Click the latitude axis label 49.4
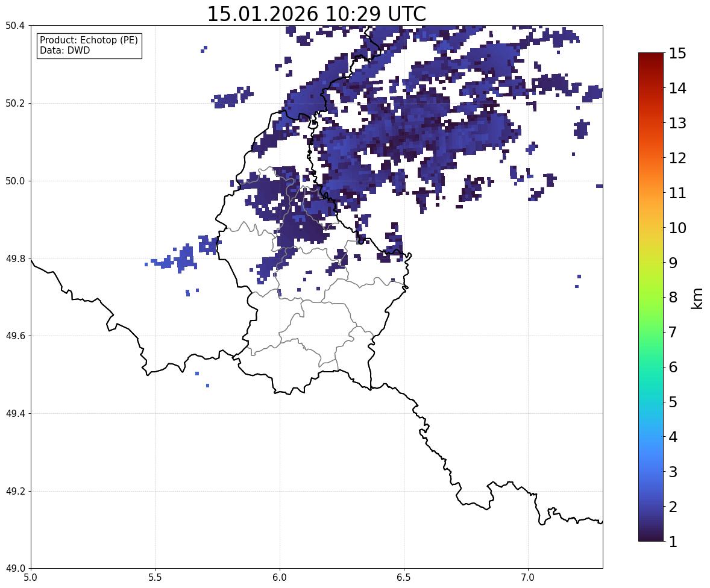The height and width of the screenshot is (588, 710). pyautogui.click(x=14, y=414)
